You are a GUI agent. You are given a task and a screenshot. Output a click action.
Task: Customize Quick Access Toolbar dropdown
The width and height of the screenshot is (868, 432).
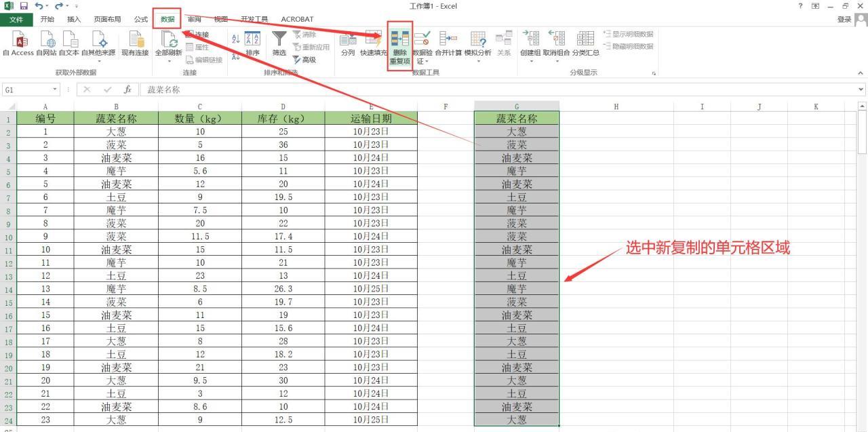[77, 6]
